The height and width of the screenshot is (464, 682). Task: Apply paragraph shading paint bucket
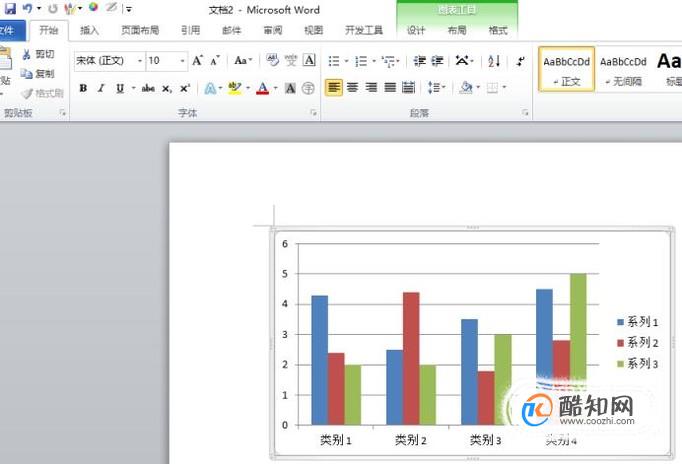tap(466, 87)
